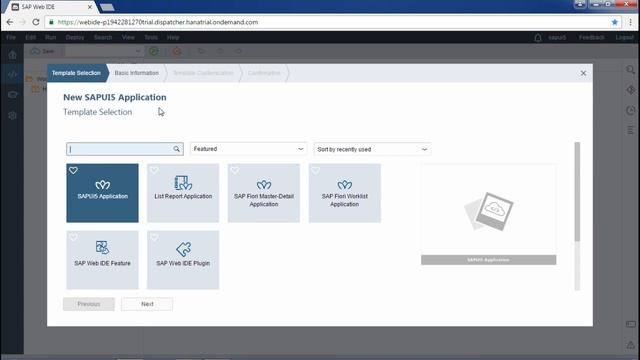Favorite the Worklist Application heart
Viewport: 640px width, 360px height.
316,171
